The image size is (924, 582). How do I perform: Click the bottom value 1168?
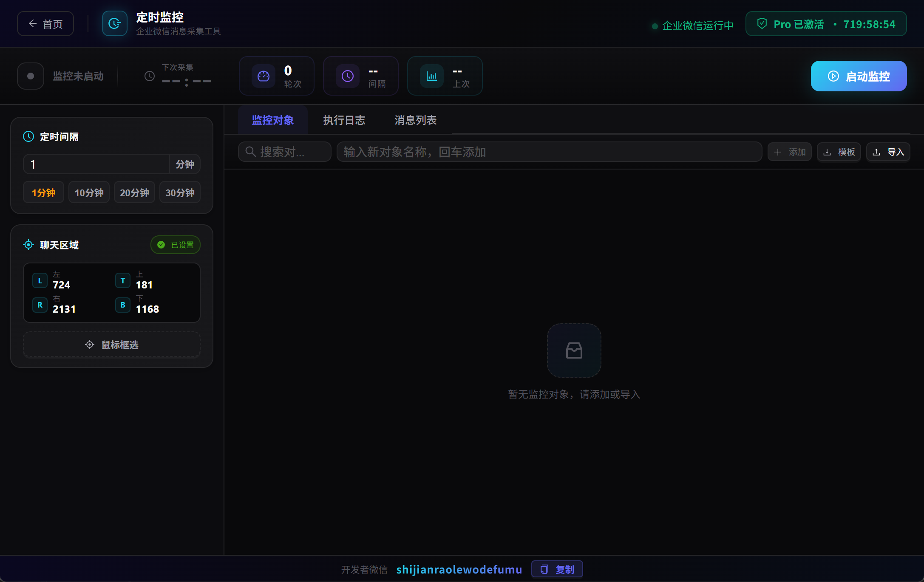[147, 309]
